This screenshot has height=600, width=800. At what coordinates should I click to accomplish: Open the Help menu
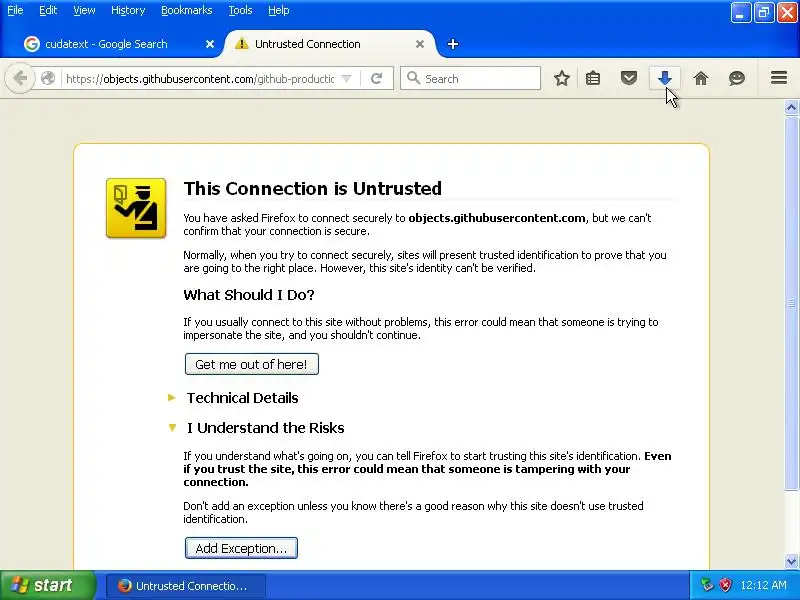(279, 10)
